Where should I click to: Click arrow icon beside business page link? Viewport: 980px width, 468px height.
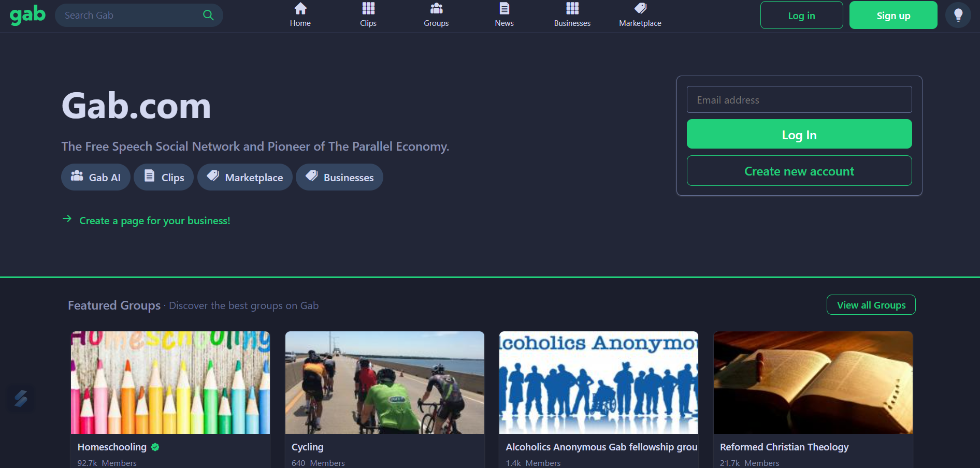67,219
